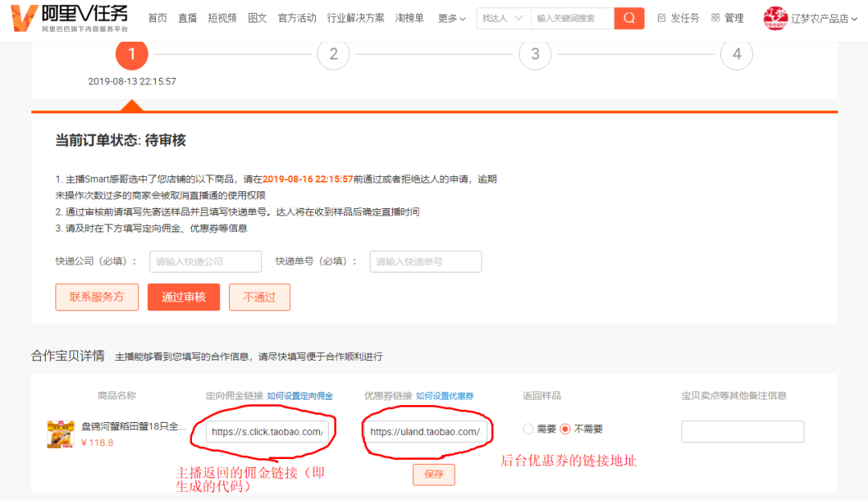Click the orange search magnifier button
868x500 pixels.
(x=628, y=18)
